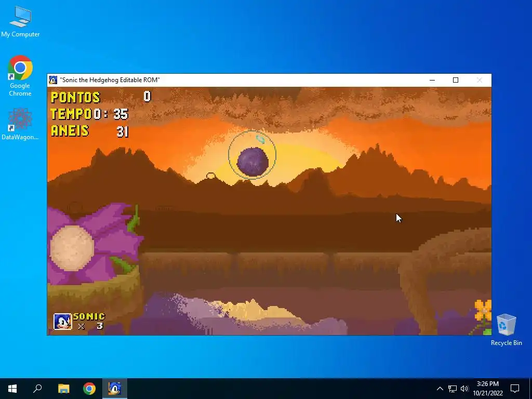
Task: Open taskbar search magnifier
Action: (x=37, y=389)
